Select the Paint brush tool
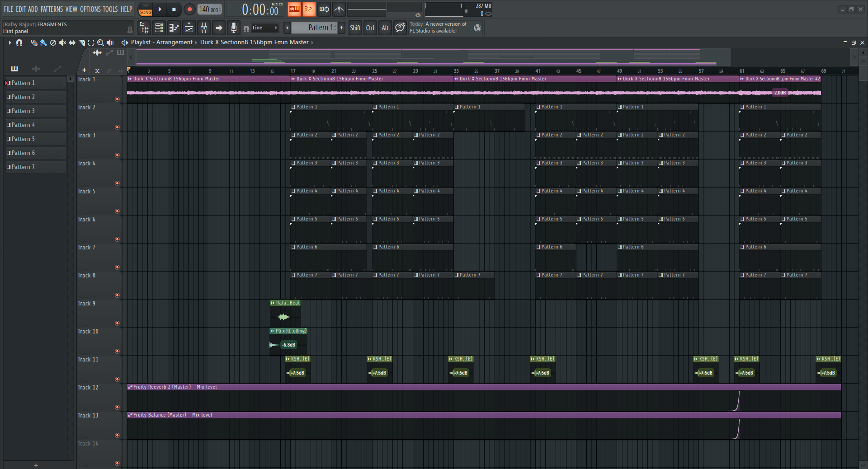 pos(43,42)
